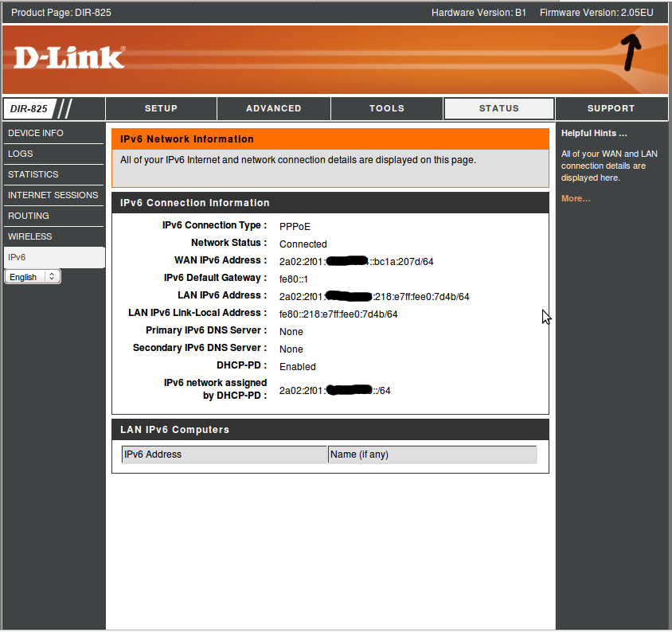
Task: Click the More… link in Helpful Hints
Action: point(576,198)
